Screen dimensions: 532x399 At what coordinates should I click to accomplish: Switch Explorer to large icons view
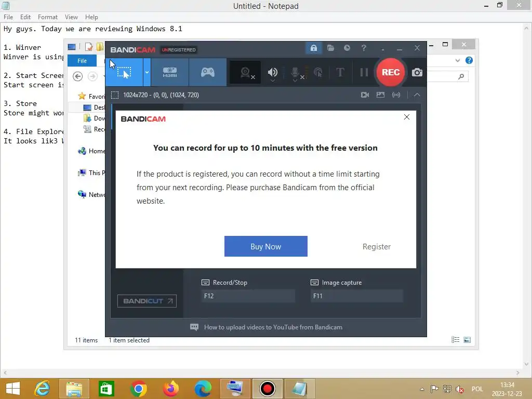(x=467, y=340)
